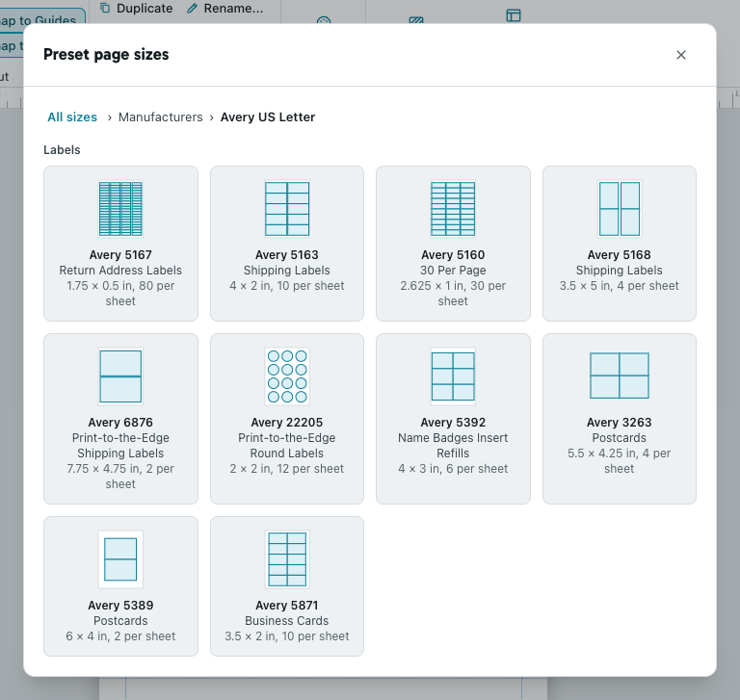Go back to All sizes breadcrumb
740x700 pixels.
(72, 117)
